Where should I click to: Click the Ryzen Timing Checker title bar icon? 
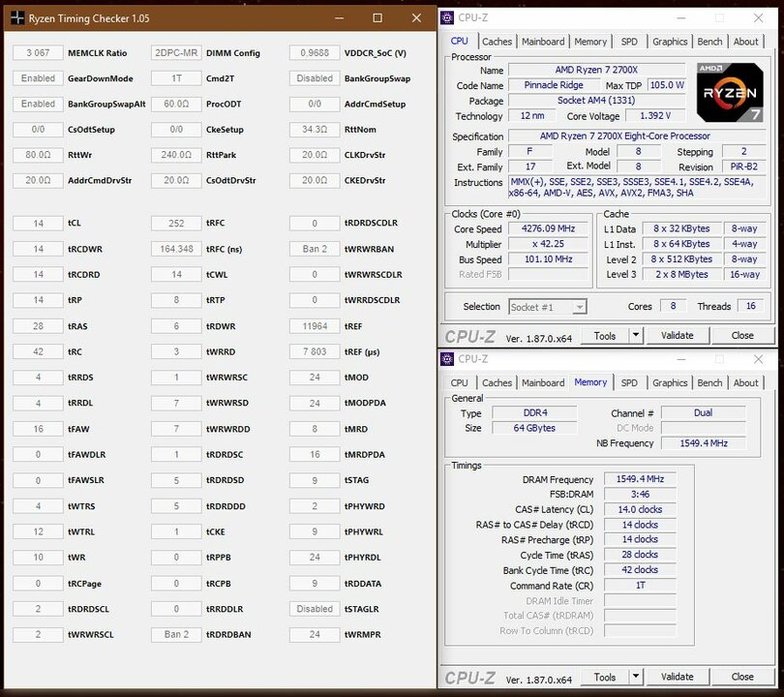click(17, 18)
